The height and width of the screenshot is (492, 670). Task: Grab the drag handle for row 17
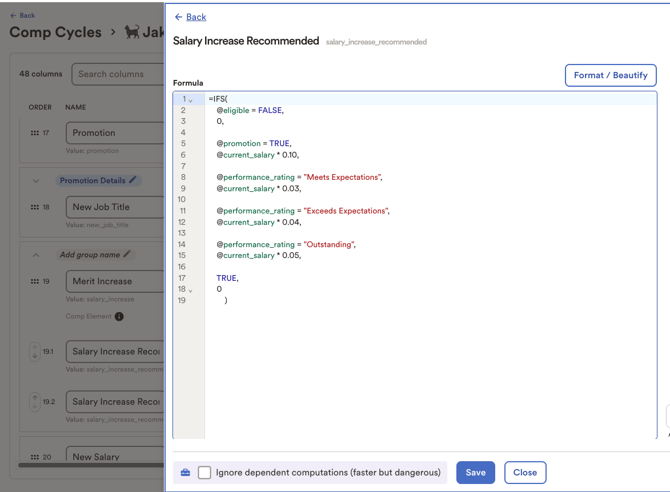pyautogui.click(x=35, y=133)
